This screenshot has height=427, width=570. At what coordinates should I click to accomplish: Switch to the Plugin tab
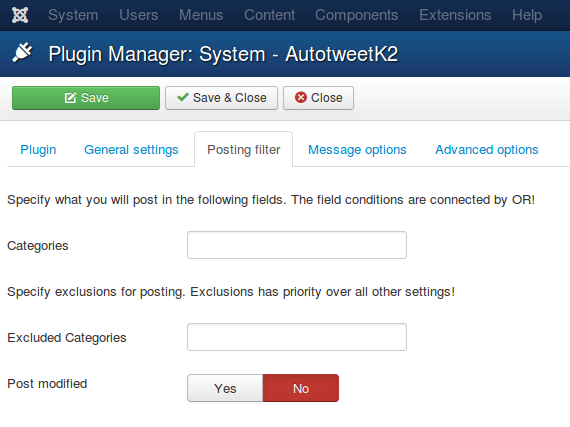coord(38,150)
